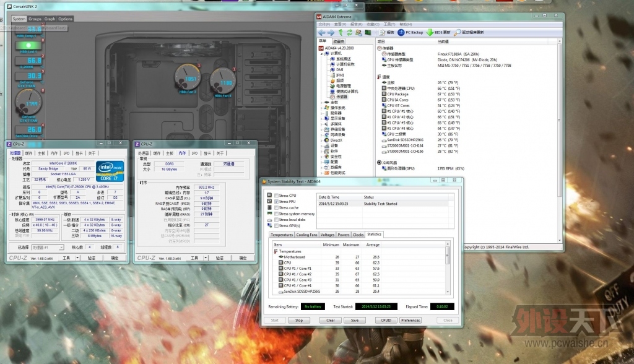Switch to 收藏夹 favorites tab in AIDA64

coord(339,41)
